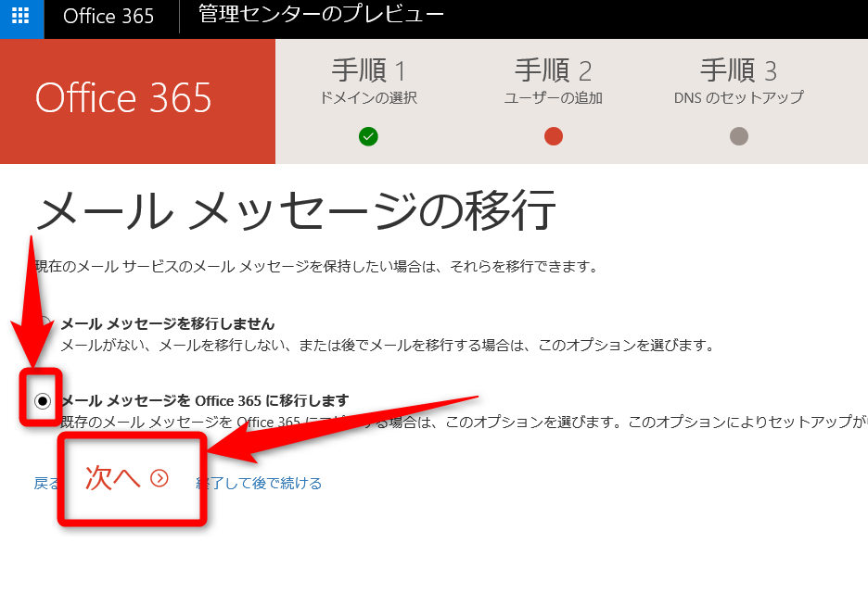Click the メール メッセージを Office 365 に移行します label
The image size is (868, 606).
coord(205,400)
